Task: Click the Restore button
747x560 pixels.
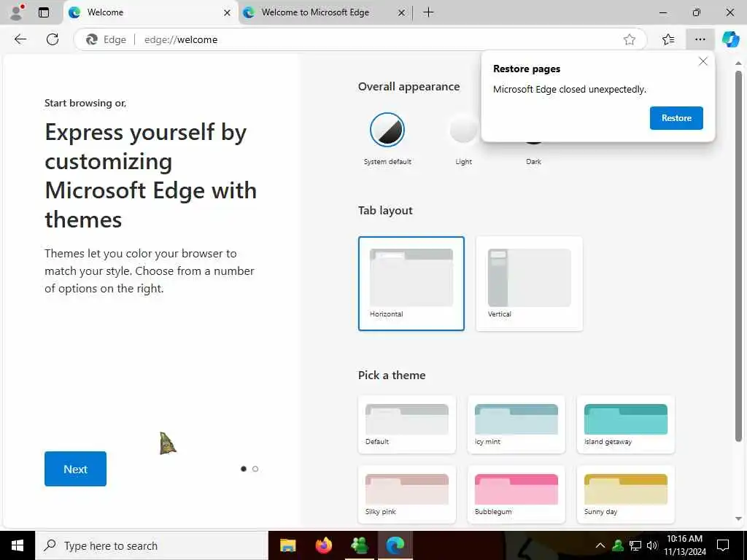Action: coord(676,118)
